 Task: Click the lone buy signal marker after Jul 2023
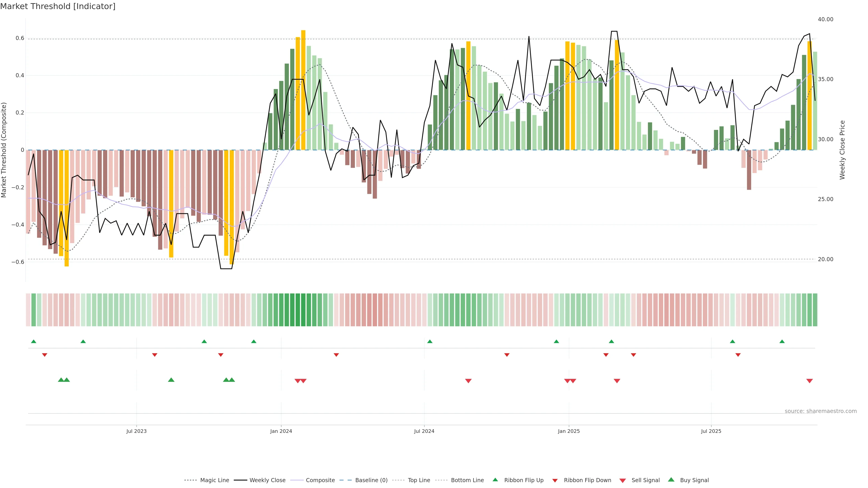click(171, 380)
